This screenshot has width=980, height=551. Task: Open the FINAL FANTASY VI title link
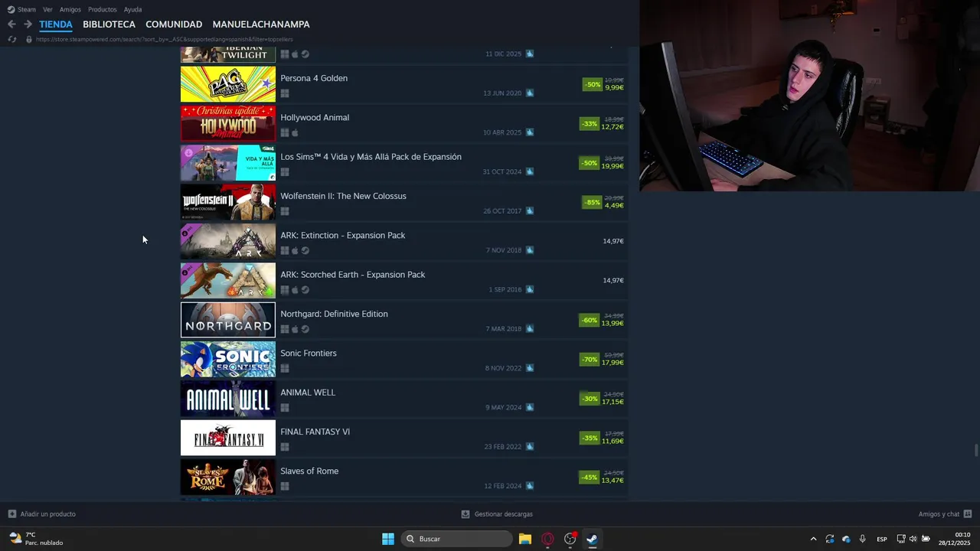pyautogui.click(x=315, y=432)
